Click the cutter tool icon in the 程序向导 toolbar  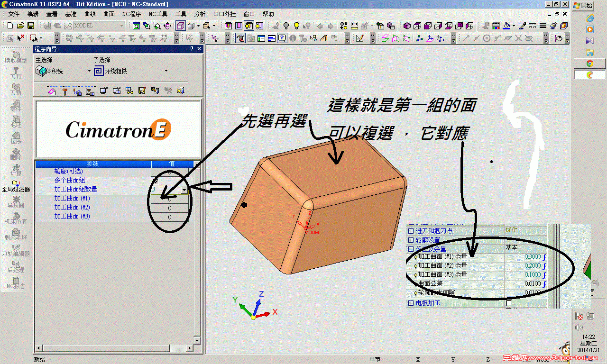pos(65,91)
